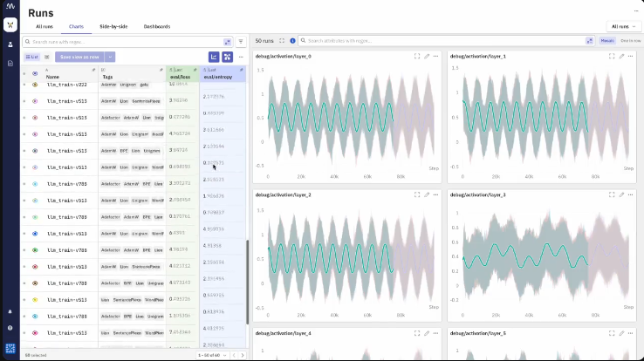This screenshot has width=644, height=361.
Task: Click the edit pencil on the layer_2 chart
Action: pos(427,194)
